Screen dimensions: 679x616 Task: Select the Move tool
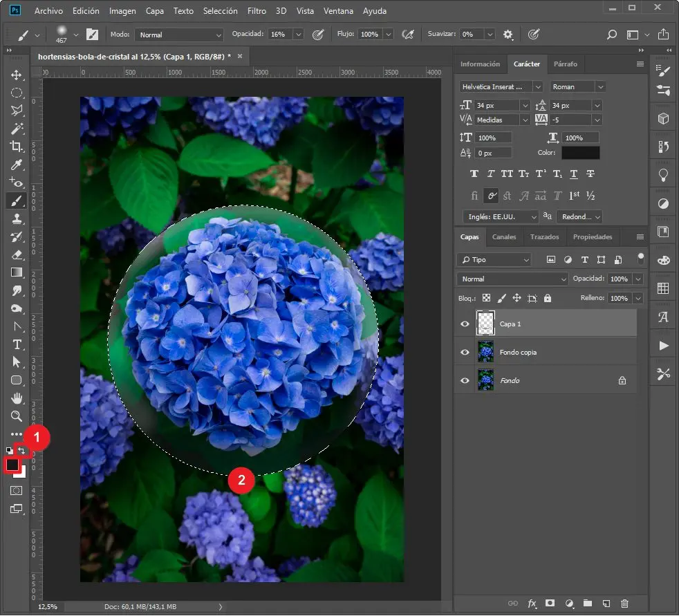[x=17, y=75]
